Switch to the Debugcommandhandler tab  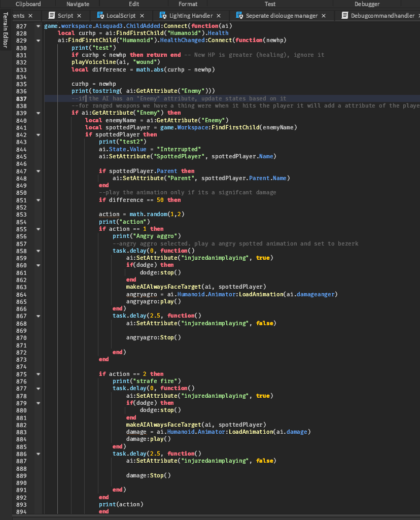pyautogui.click(x=382, y=16)
